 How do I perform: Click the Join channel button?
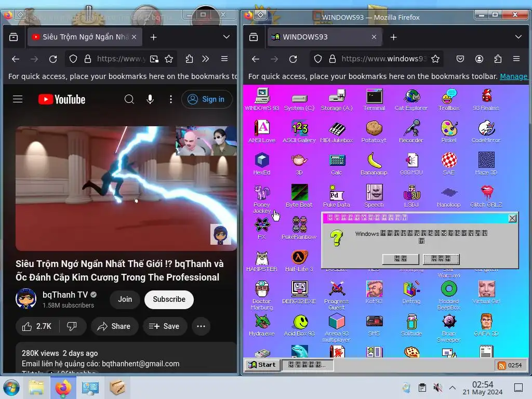pos(125,299)
